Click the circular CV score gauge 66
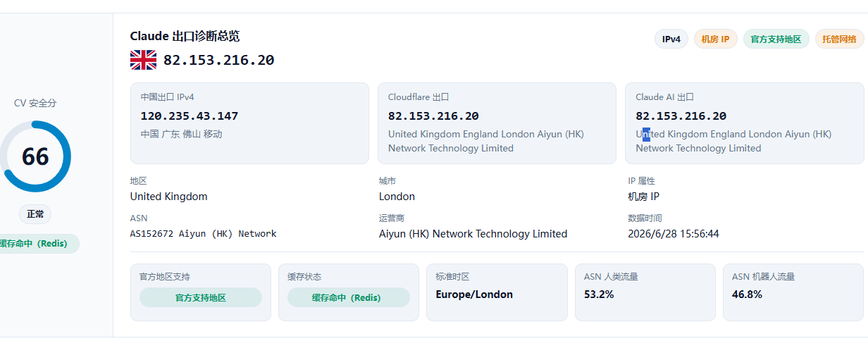The image size is (868, 341). (x=35, y=156)
